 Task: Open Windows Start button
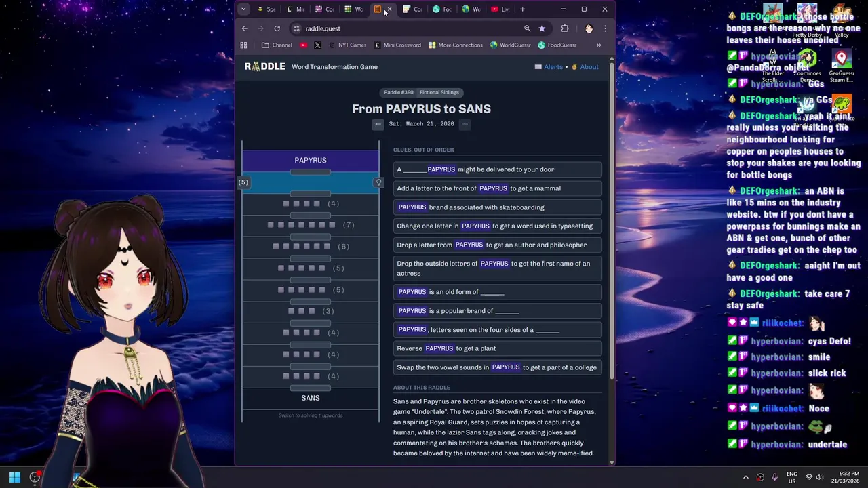14,477
